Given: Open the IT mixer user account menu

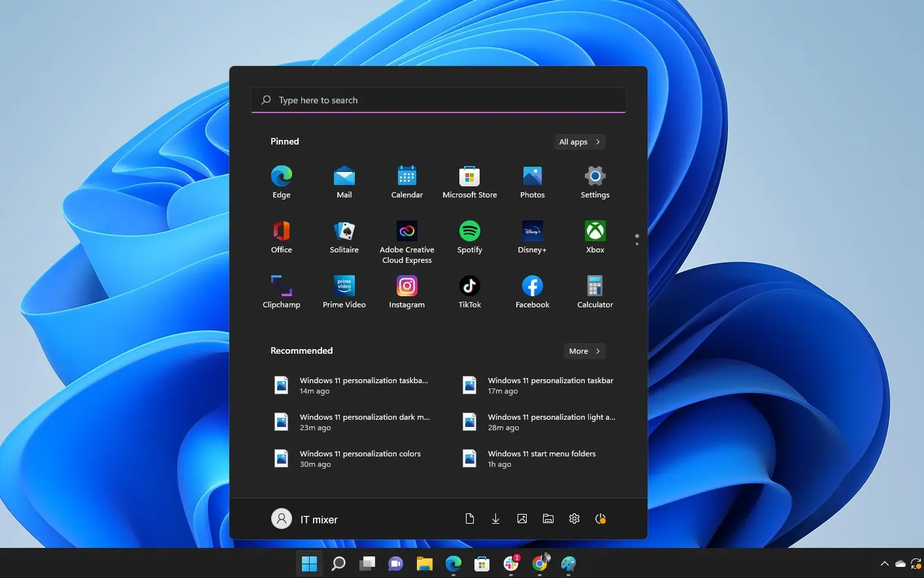Looking at the screenshot, I should tap(305, 519).
